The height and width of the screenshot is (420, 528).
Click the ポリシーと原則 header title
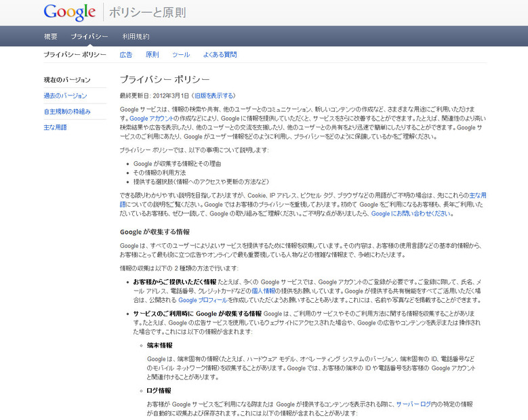click(x=148, y=12)
